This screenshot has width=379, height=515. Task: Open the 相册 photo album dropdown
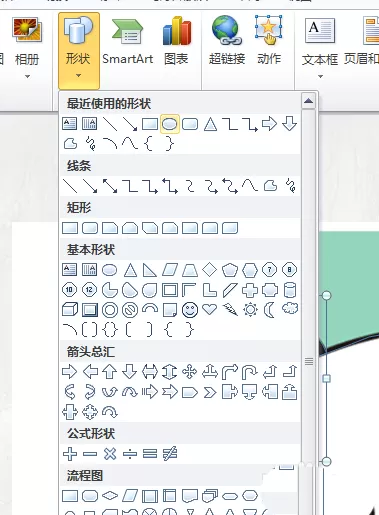pos(27,49)
